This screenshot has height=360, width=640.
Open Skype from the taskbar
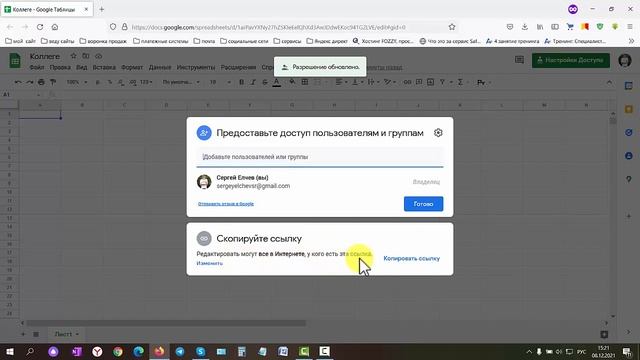pos(200,351)
